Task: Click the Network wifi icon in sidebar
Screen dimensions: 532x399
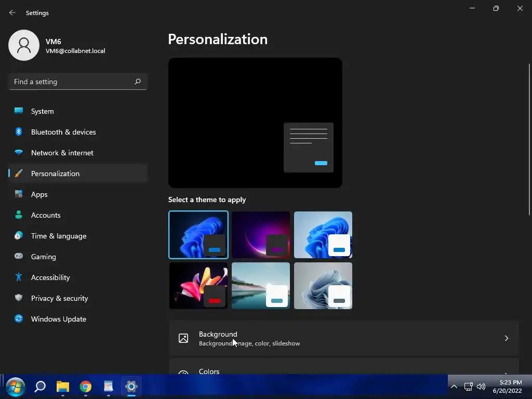Action: point(19,152)
